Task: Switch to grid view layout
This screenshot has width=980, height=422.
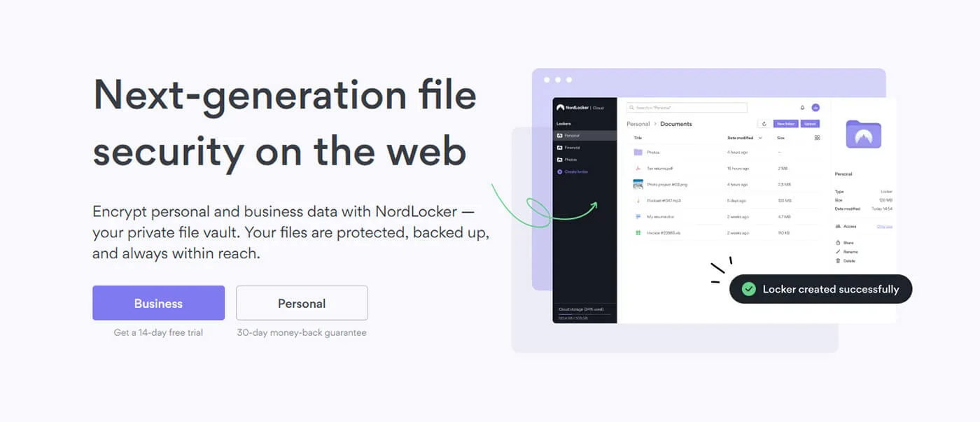Action: [x=817, y=138]
